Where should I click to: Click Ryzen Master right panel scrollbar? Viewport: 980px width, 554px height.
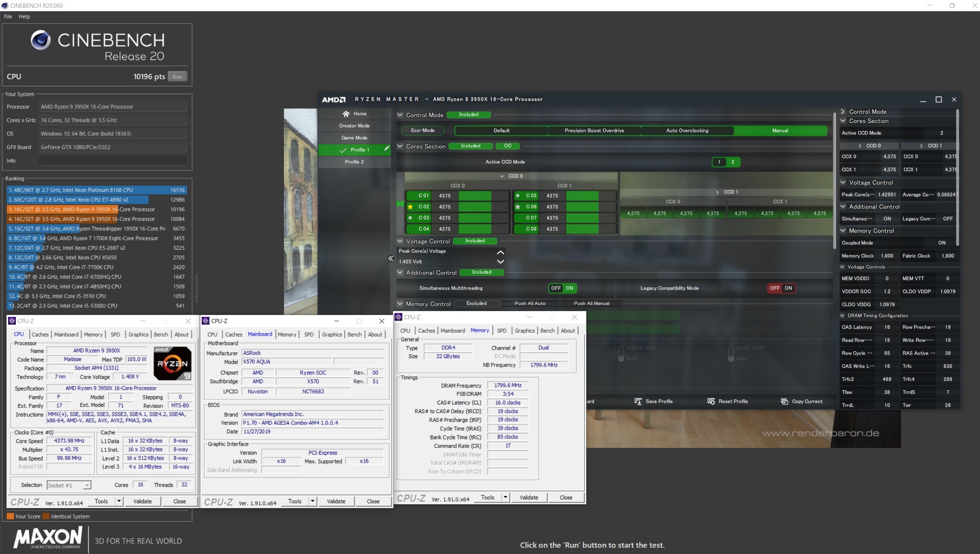tap(957, 177)
